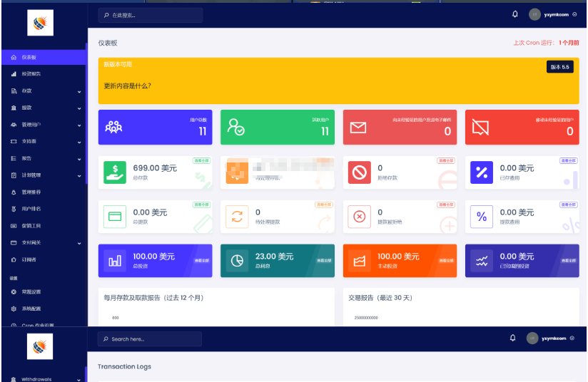The height and width of the screenshot is (382, 588).
Task: Click 查看全部 on the 已存费用 card
Action: point(569,160)
